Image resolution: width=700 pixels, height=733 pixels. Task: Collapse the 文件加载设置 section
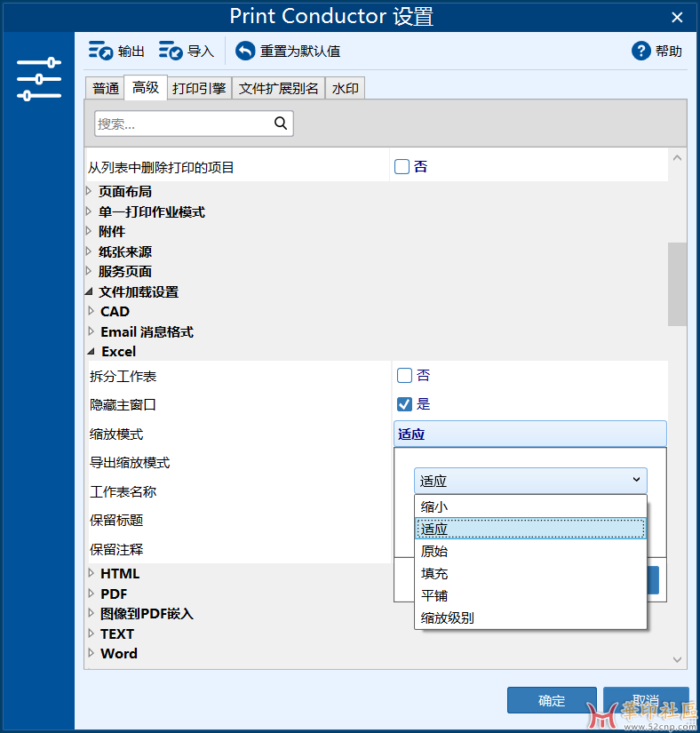[x=89, y=291]
